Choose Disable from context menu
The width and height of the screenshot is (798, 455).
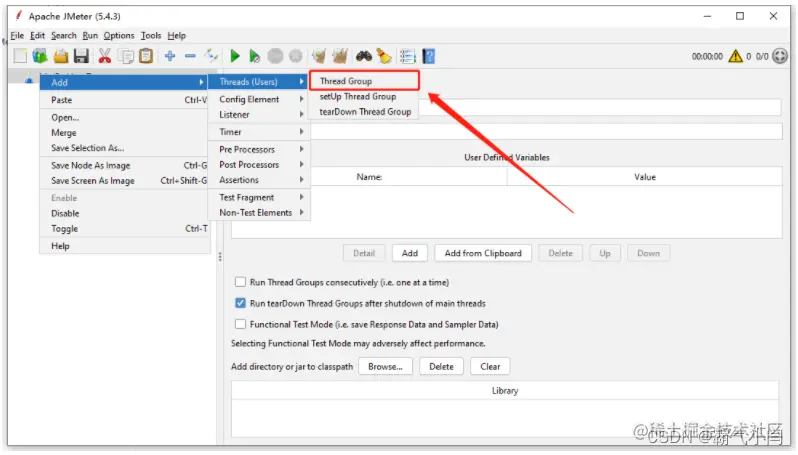(124, 213)
